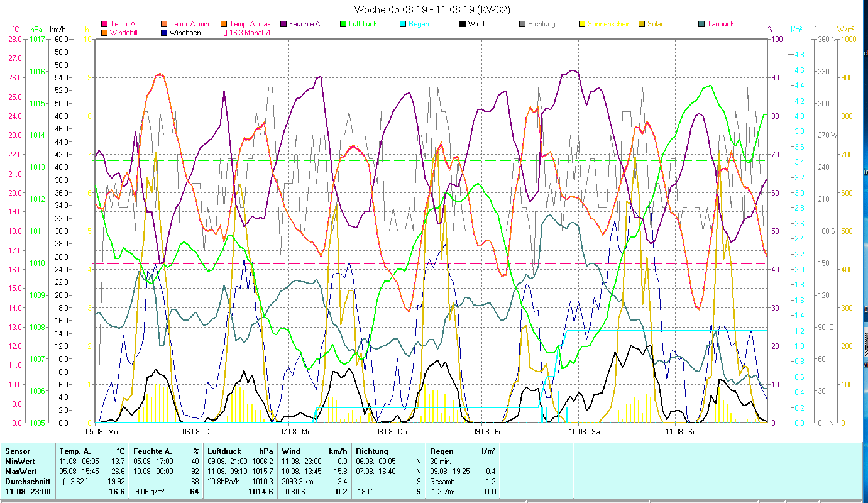This screenshot has width=868, height=503.
Task: Click the purple Feuchte A. legend swatch
Action: [283, 25]
